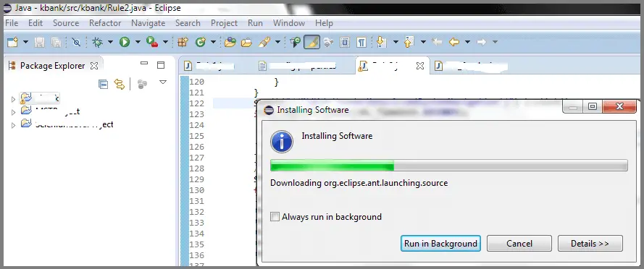Viewport: 644px width, 269px height.
Task: Open the Edit menu
Action: click(35, 23)
